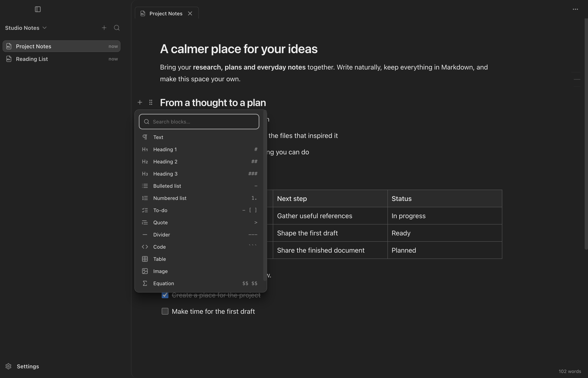
Task: Open the more options ellipsis menu
Action: click(575, 9)
